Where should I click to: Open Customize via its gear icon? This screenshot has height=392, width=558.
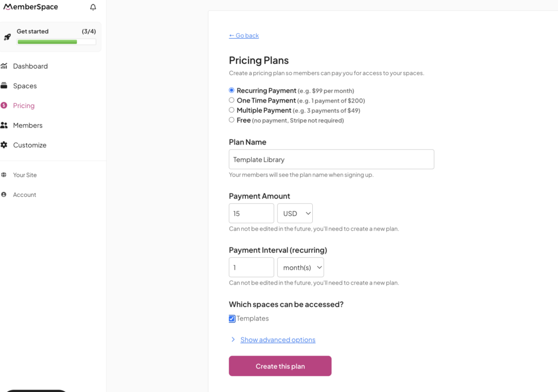[x=5, y=144]
